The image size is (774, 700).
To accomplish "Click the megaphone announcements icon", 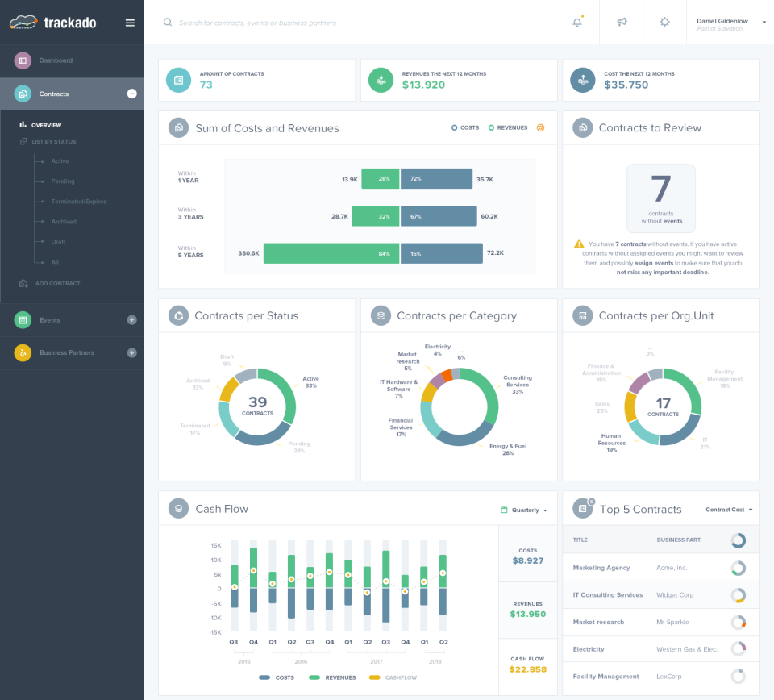I will pos(621,22).
